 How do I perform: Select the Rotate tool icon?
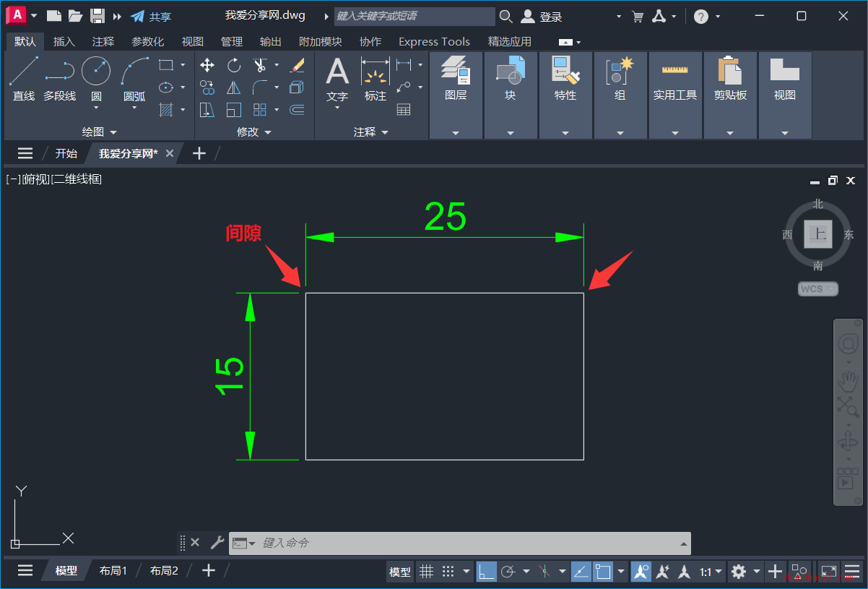click(x=234, y=66)
